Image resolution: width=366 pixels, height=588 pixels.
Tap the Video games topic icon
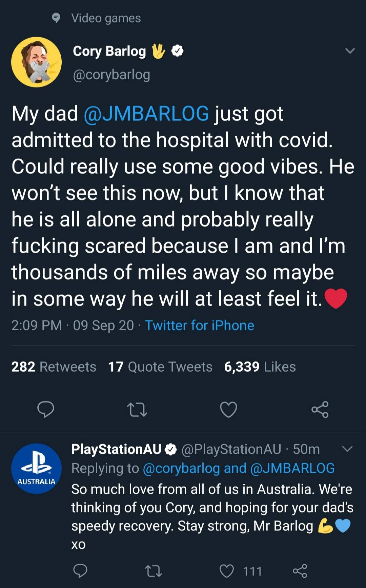(x=56, y=18)
